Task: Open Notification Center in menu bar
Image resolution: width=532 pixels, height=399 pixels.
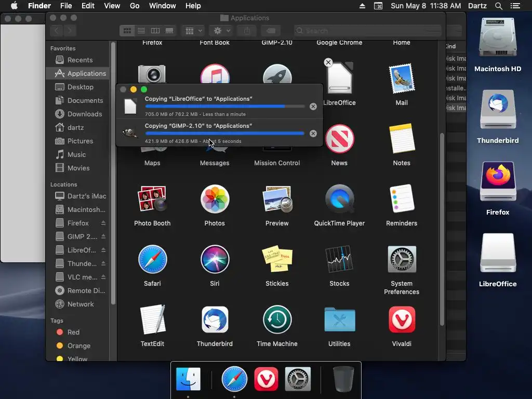Action: point(515,6)
